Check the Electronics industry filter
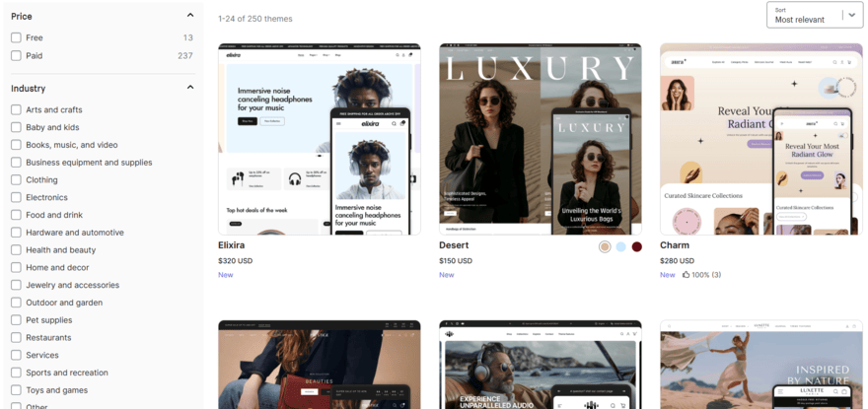 (16, 197)
